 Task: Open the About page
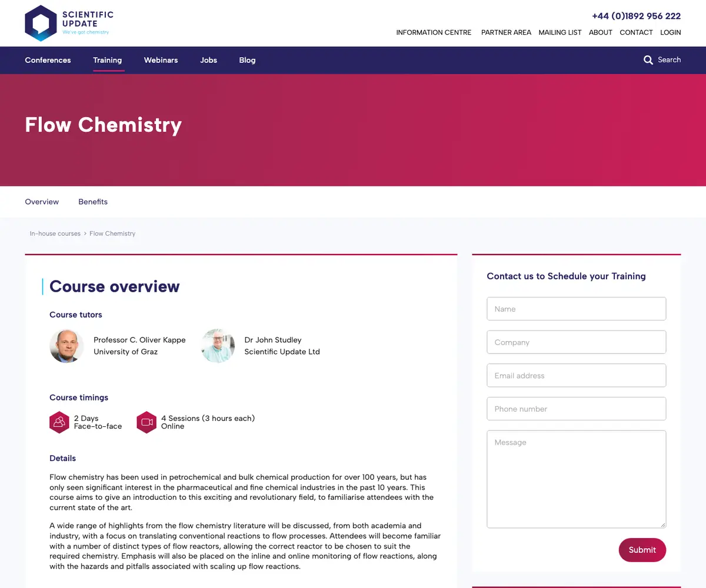[601, 32]
